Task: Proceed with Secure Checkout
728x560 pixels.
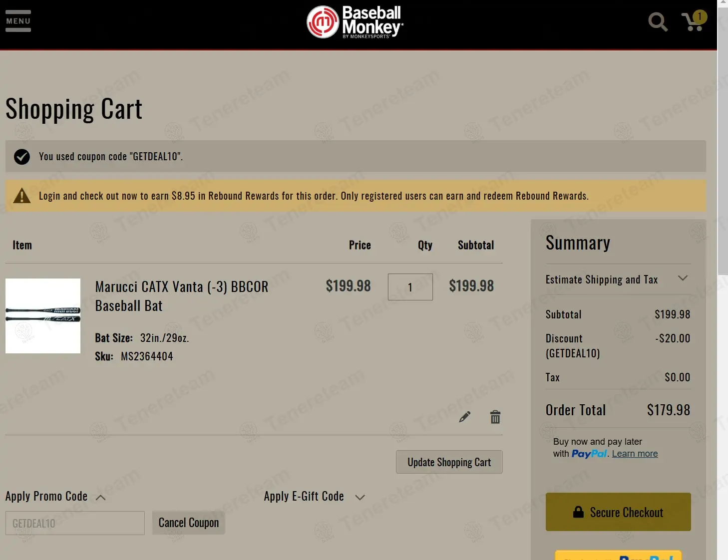Action: 618,512
